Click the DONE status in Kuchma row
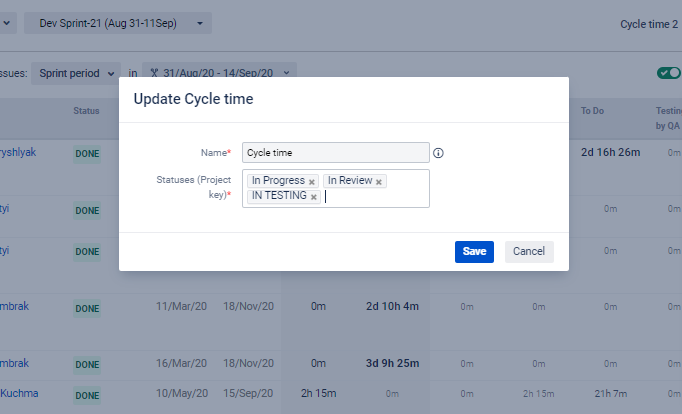682x414 pixels. (87, 395)
